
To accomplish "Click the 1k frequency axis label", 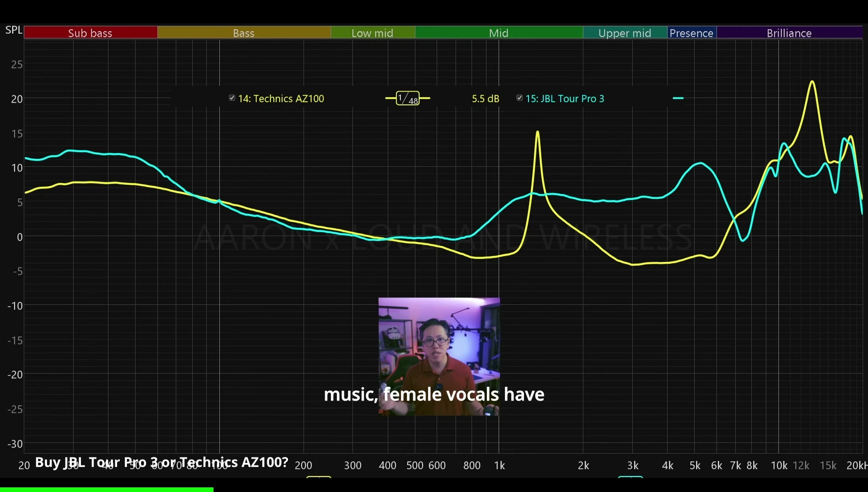I will (x=499, y=465).
